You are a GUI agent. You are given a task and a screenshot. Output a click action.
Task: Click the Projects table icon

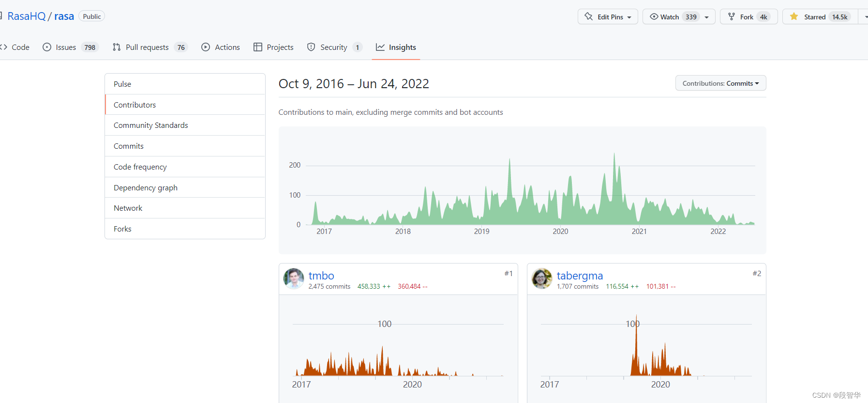258,47
